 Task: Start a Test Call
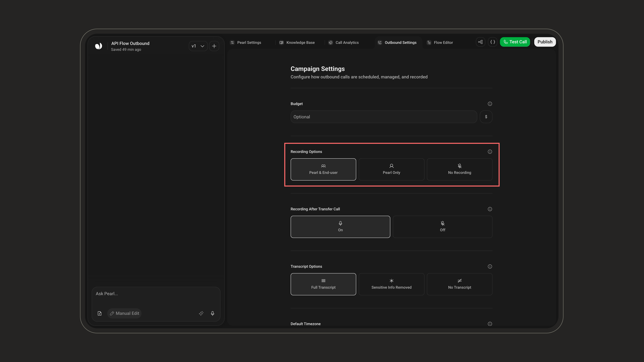[x=515, y=42]
